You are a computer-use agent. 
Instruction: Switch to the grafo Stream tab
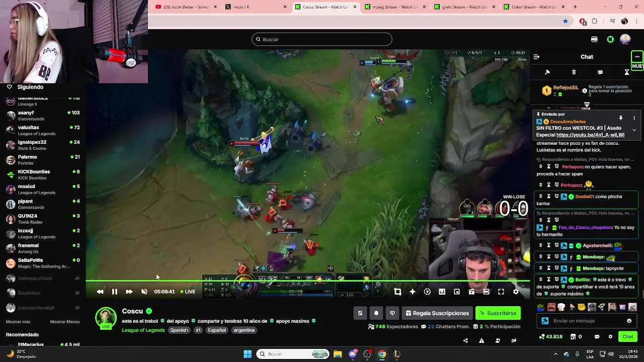click(x=465, y=7)
